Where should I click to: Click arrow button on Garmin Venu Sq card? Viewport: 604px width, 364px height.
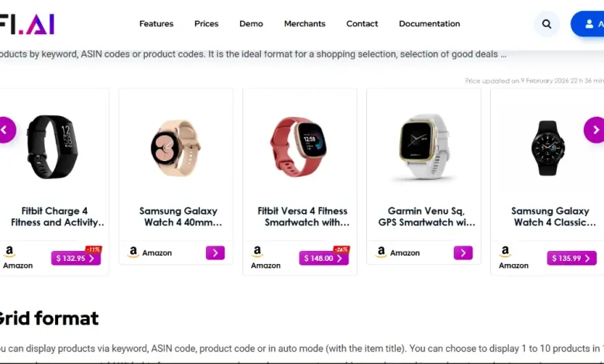[x=463, y=252]
